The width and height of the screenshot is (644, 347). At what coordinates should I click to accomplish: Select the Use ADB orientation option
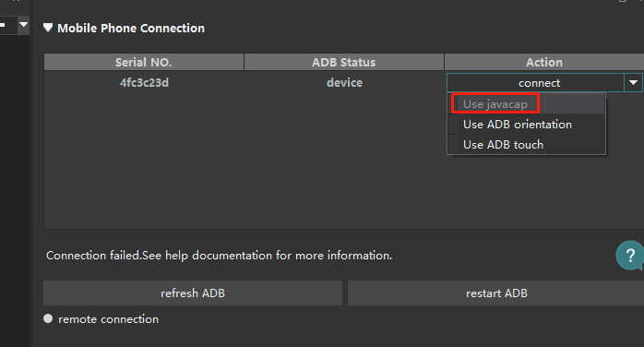(527, 125)
